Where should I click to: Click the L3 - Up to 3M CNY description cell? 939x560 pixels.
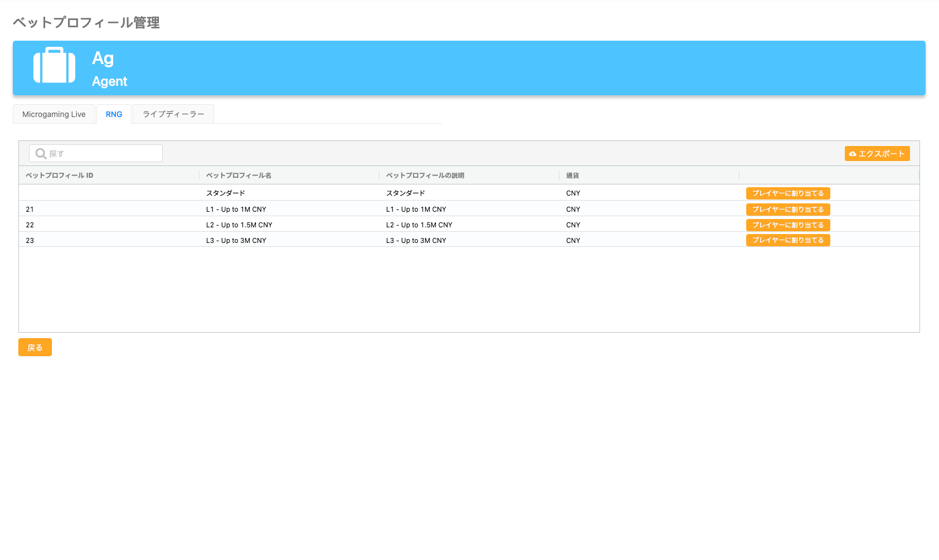click(416, 241)
